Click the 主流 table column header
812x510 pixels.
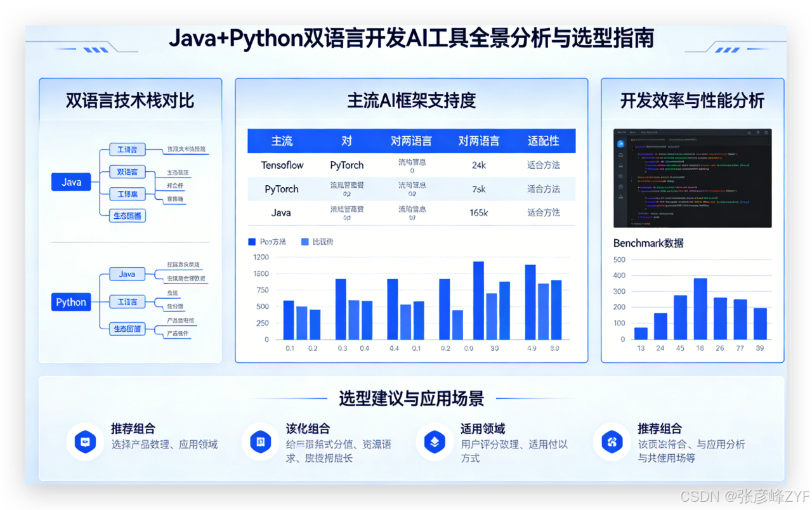282,141
